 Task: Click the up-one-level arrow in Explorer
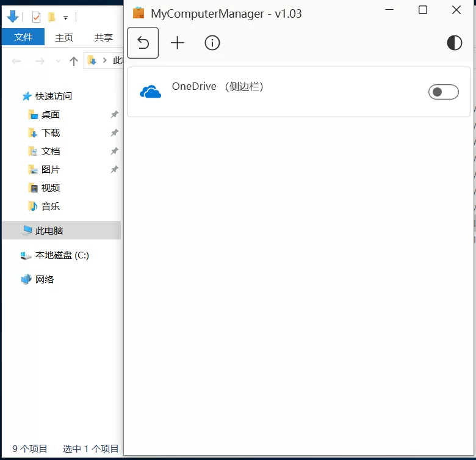(x=73, y=61)
